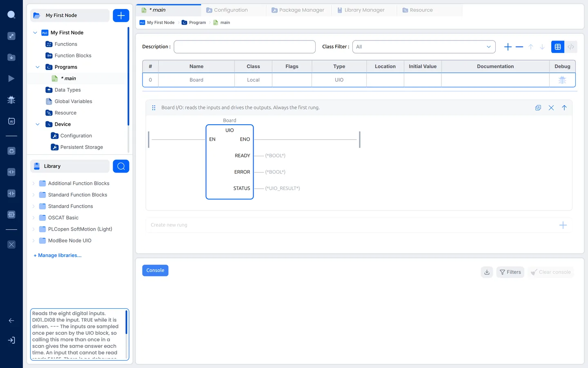Click the download icon in the left sidebar
Viewport: 588px width, 368px height.
(11, 57)
